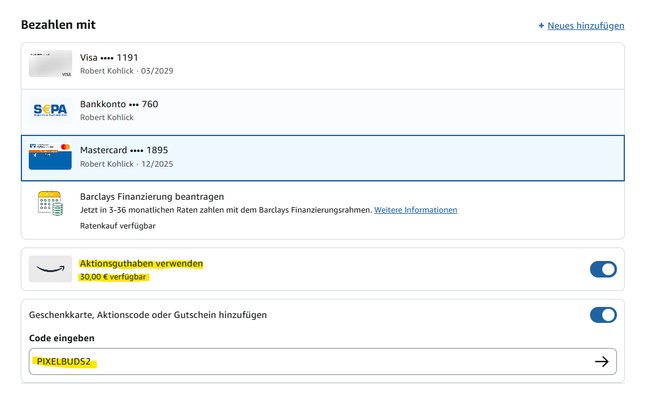Click the Aktionsguthaben verwenden label text
Viewport: 650px width, 397px height.
tap(141, 264)
